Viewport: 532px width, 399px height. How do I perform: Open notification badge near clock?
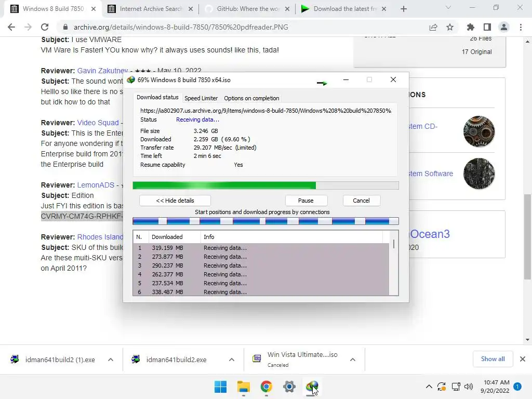(517, 387)
